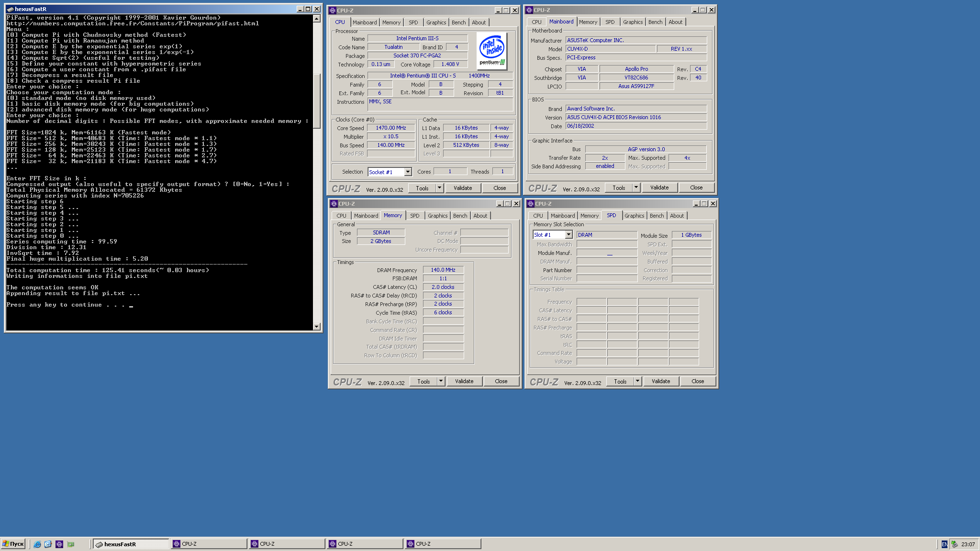Click Validate in the Memory CPU-Z window

click(x=464, y=381)
